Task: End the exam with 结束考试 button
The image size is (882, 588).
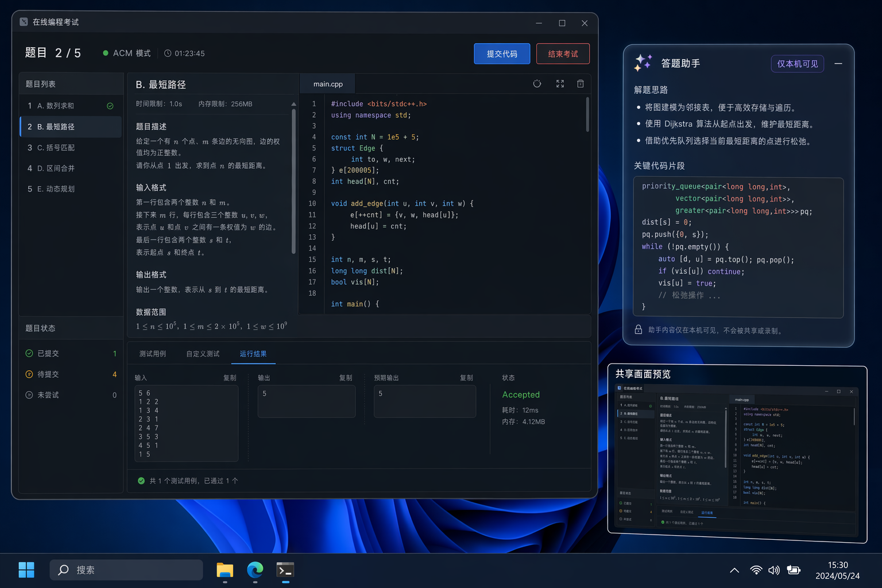Action: click(x=563, y=53)
